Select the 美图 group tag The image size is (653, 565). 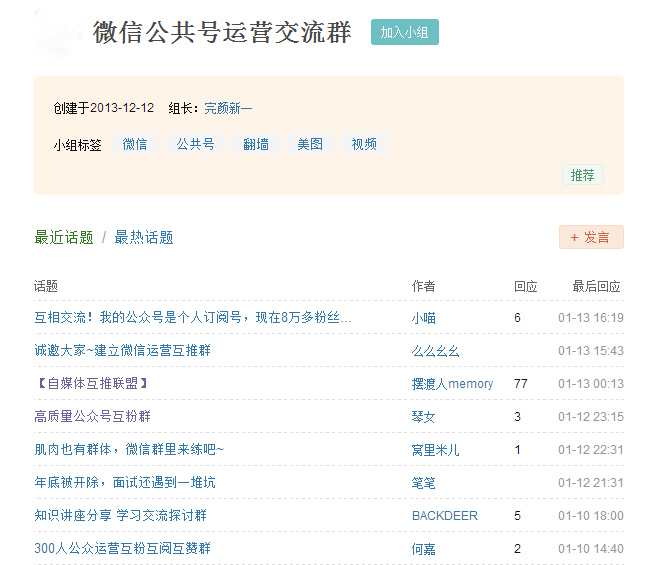tap(310, 144)
